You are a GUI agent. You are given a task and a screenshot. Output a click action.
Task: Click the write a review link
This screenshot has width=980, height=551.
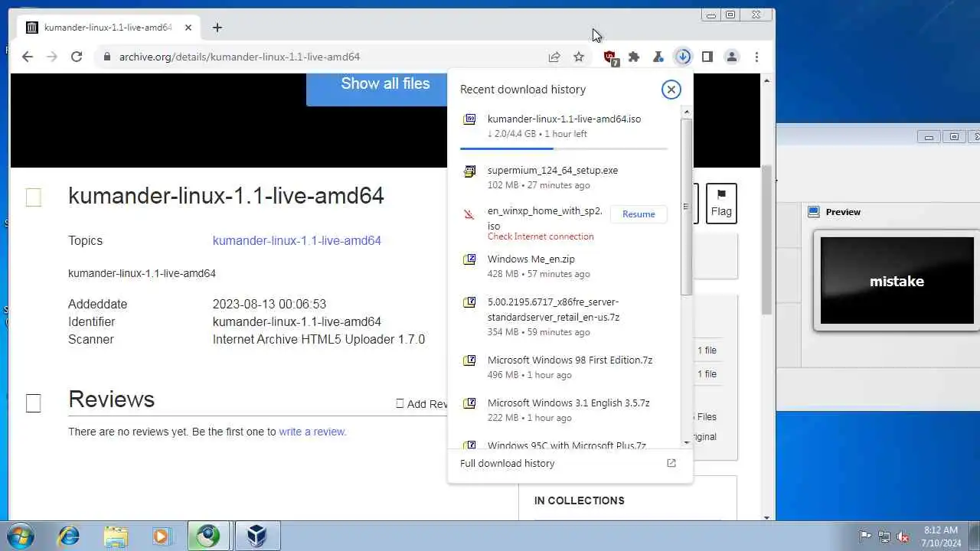coord(312,432)
